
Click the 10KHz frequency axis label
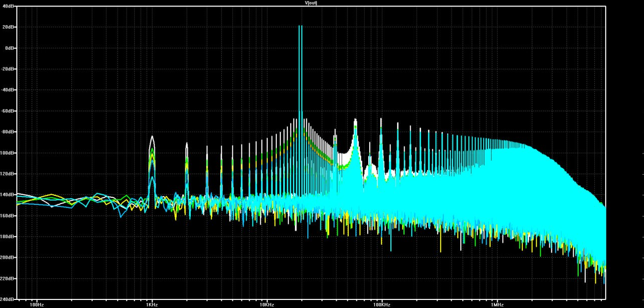click(267, 304)
